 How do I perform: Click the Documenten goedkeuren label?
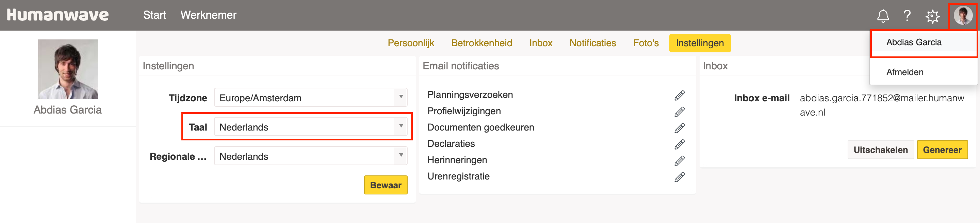(x=480, y=127)
